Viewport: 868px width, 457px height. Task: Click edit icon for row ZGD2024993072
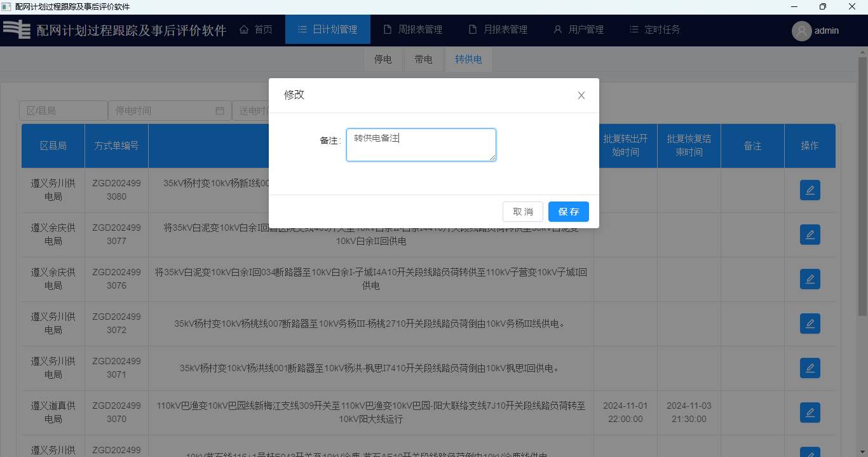810,324
